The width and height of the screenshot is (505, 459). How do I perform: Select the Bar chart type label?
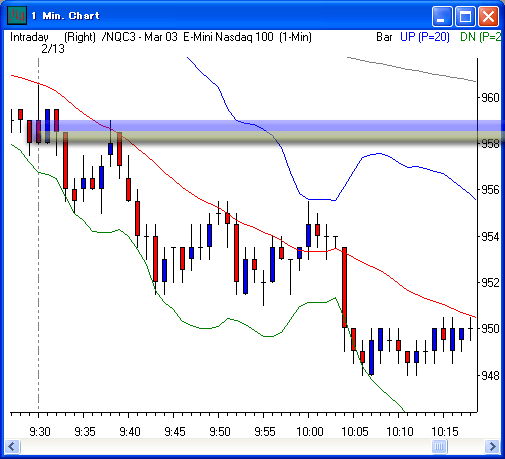coord(384,37)
